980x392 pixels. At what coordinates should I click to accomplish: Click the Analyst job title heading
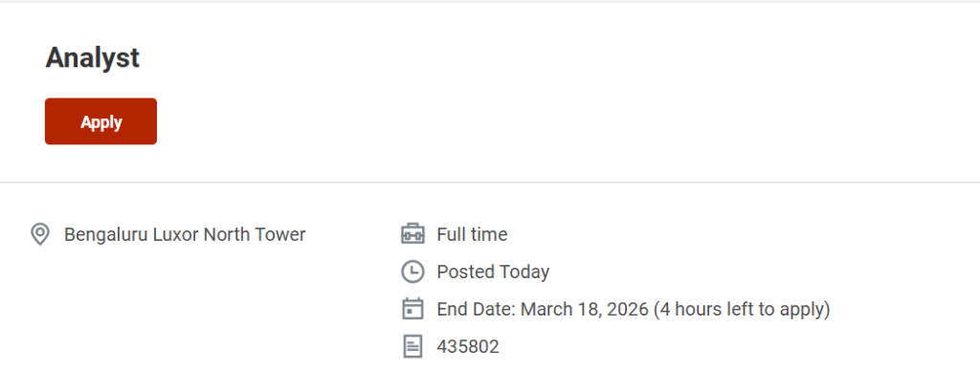[x=93, y=57]
